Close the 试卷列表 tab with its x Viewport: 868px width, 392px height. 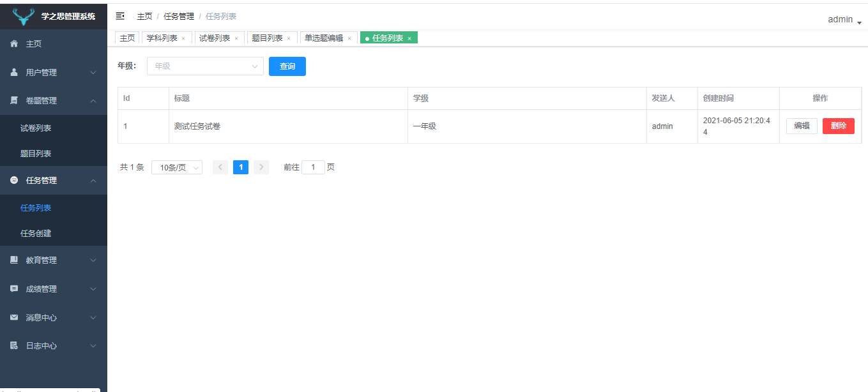pos(236,38)
